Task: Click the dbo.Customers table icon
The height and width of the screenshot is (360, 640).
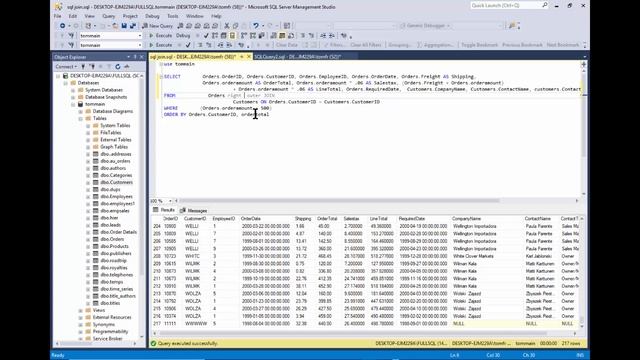Action: coord(96,182)
